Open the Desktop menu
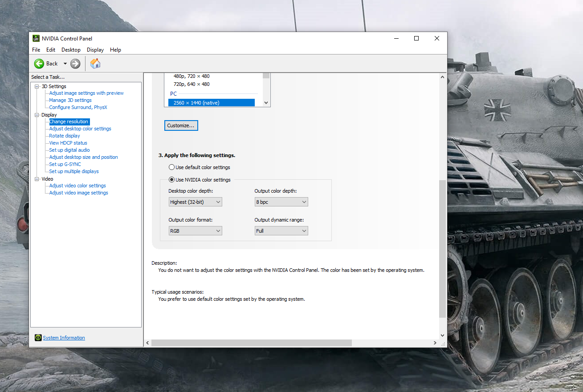 click(x=71, y=50)
